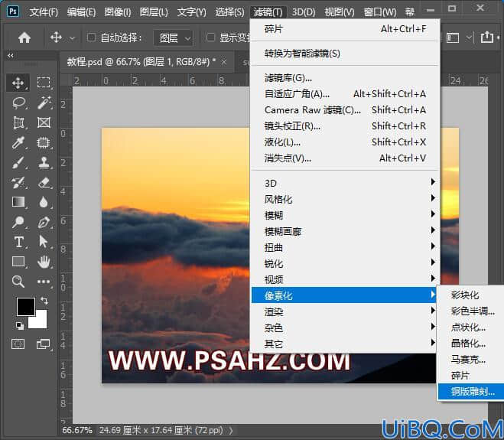Expand the workspace switcher dropdown arrow

(470, 37)
